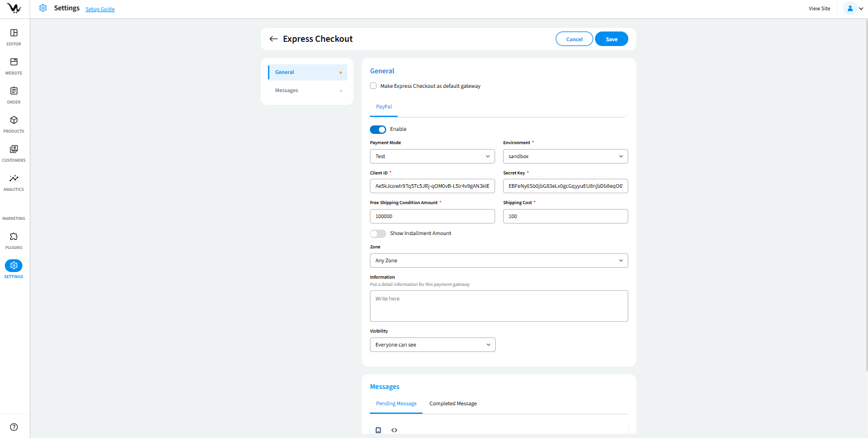Expand the Environment sandbox dropdown
Image resolution: width=868 pixels, height=438 pixels.
click(x=565, y=156)
